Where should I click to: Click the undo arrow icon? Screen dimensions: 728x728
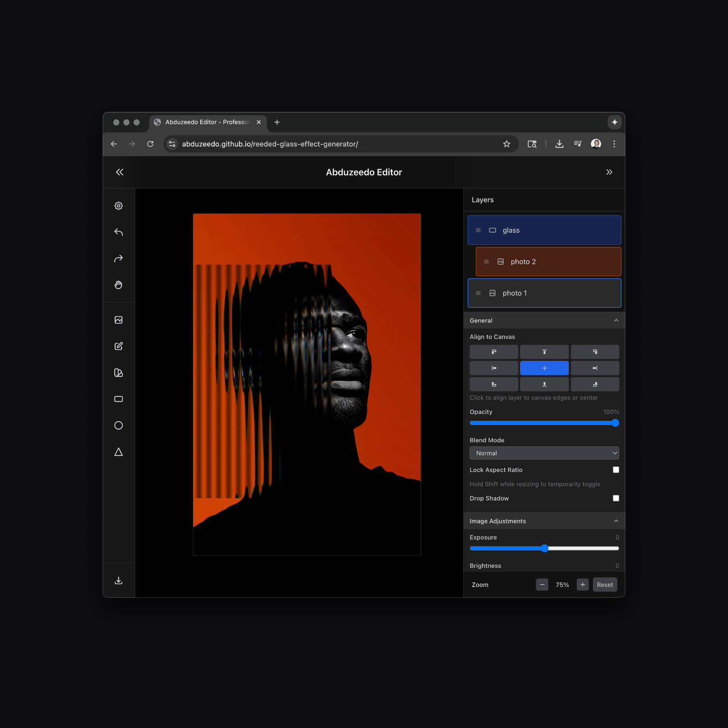(118, 233)
